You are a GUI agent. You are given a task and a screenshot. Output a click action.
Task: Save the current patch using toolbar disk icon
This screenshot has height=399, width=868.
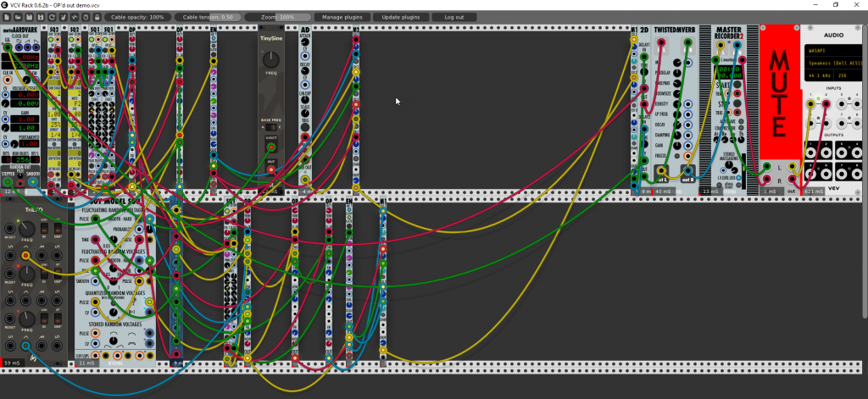30,17
